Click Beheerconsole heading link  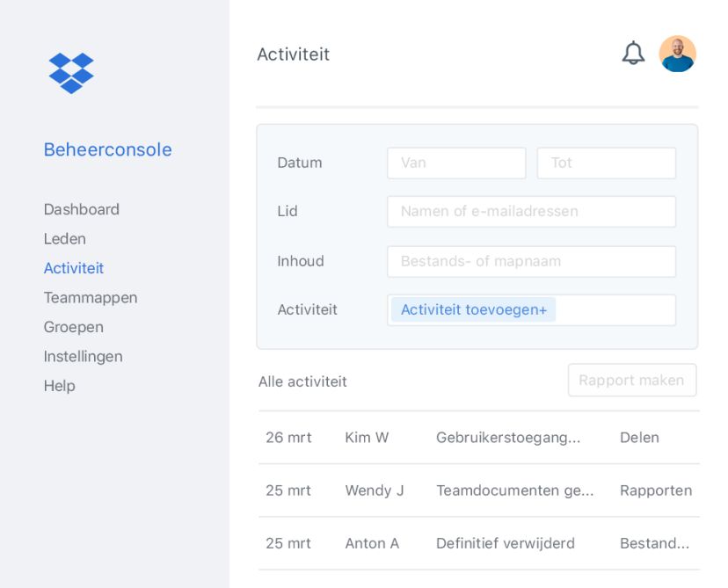[107, 150]
